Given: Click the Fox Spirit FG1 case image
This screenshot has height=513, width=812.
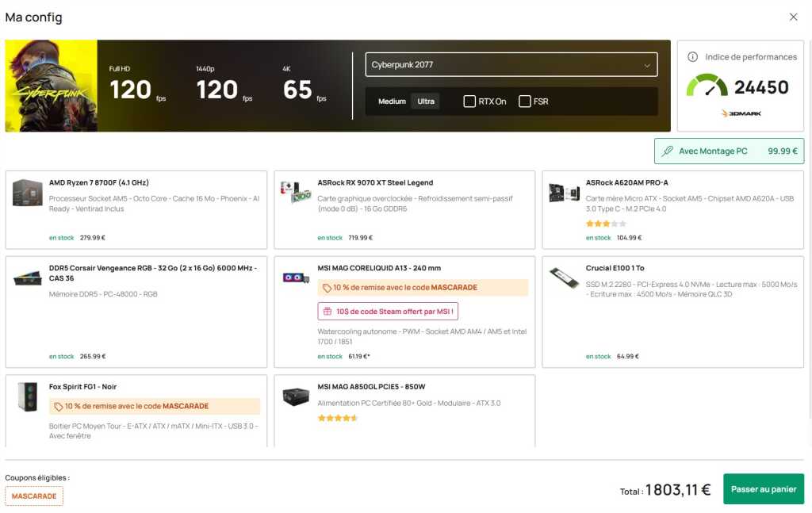Looking at the screenshot, I should [x=28, y=396].
